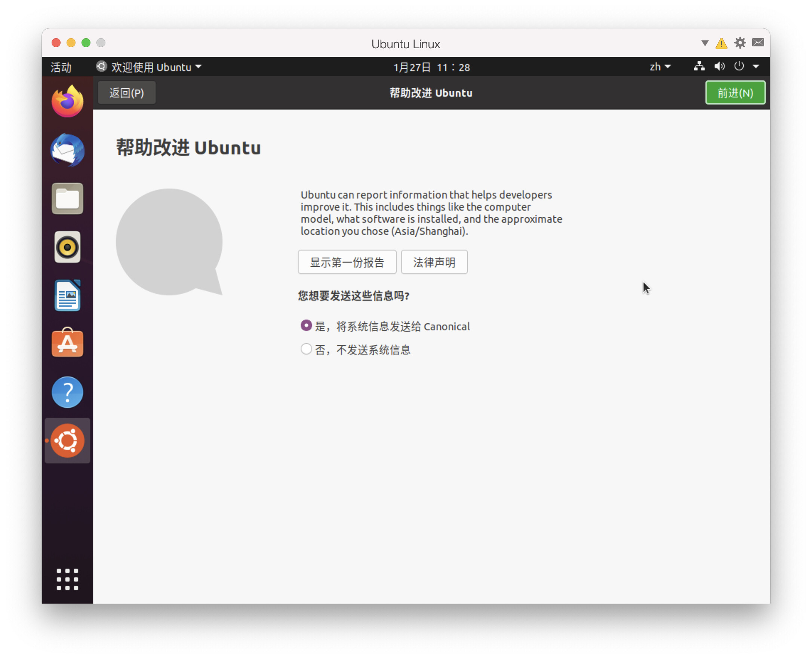This screenshot has height=659, width=812.
Task: Open the date and time 1月27日 11:28 menu
Action: (432, 67)
